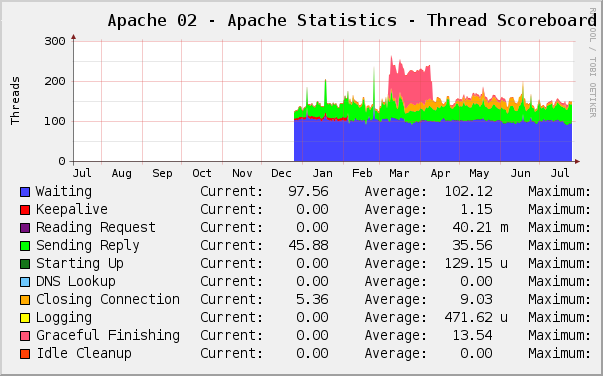Click the Waiting average value 102.12

pyautogui.click(x=468, y=191)
